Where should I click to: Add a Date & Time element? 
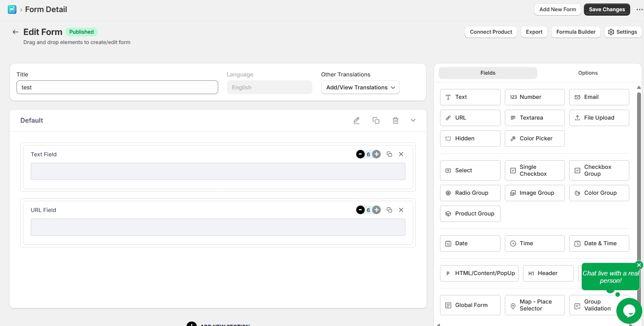point(599,244)
